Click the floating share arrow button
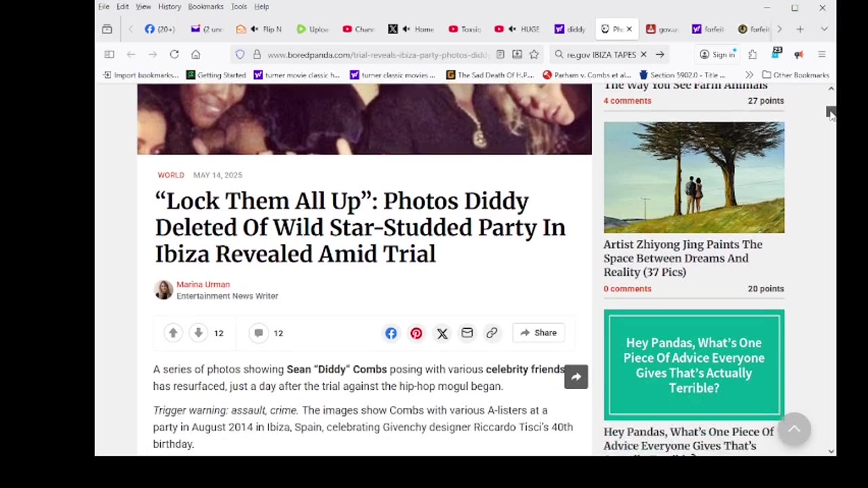Image resolution: width=868 pixels, height=488 pixels. tap(576, 377)
